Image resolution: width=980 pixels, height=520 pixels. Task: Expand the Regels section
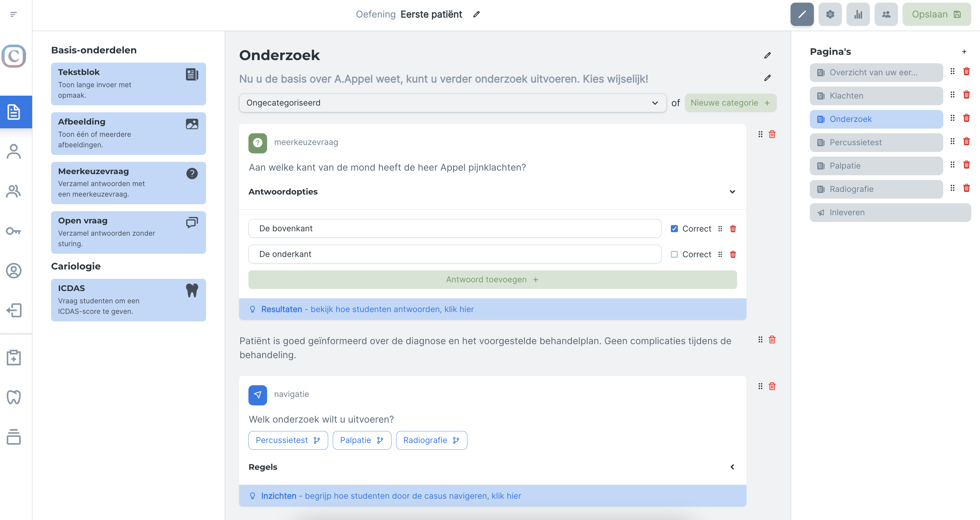click(x=732, y=467)
